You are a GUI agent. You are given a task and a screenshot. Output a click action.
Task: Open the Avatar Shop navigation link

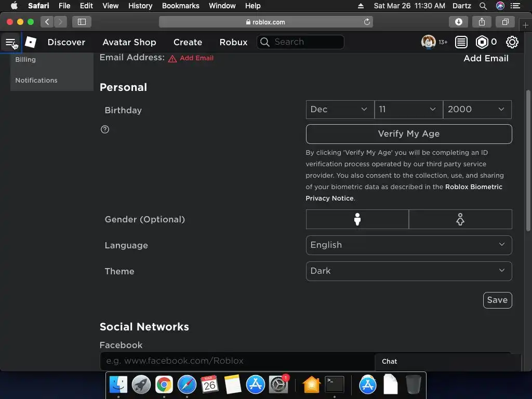click(129, 42)
